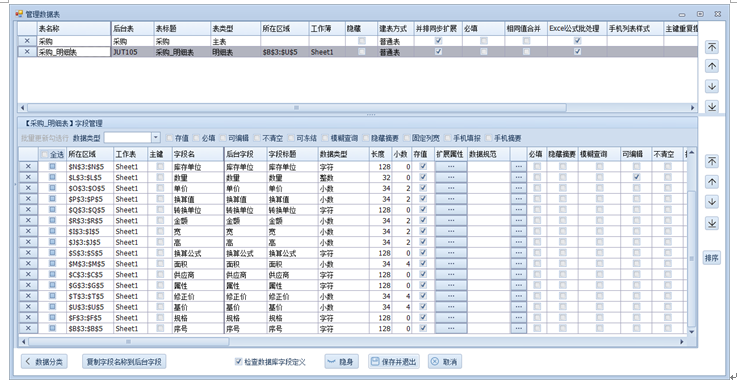
Task: Open extended attributes ellipsis for 金额 row
Action: [x=451, y=220]
